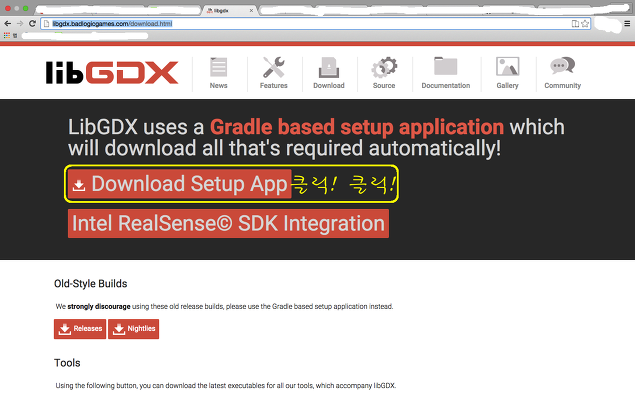The width and height of the screenshot is (635, 396).
Task: Bookmark page with the star icon
Action: point(585,23)
